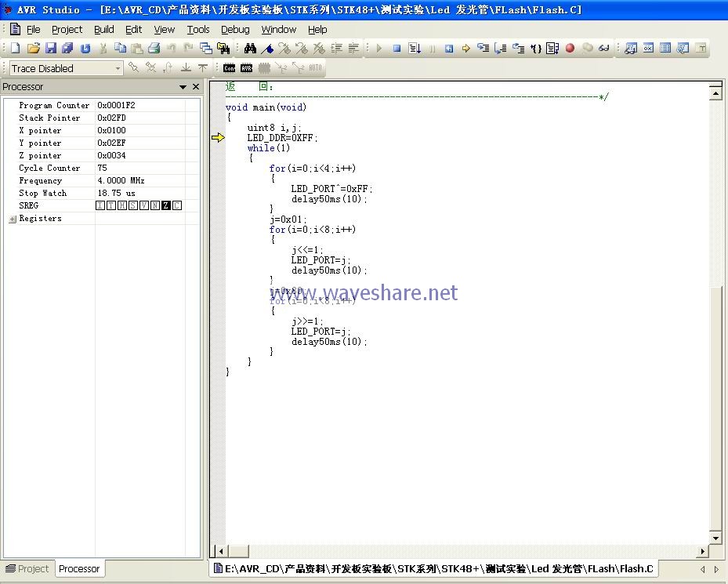Close the Processor panel
This screenshot has height=584, width=728.
point(196,87)
